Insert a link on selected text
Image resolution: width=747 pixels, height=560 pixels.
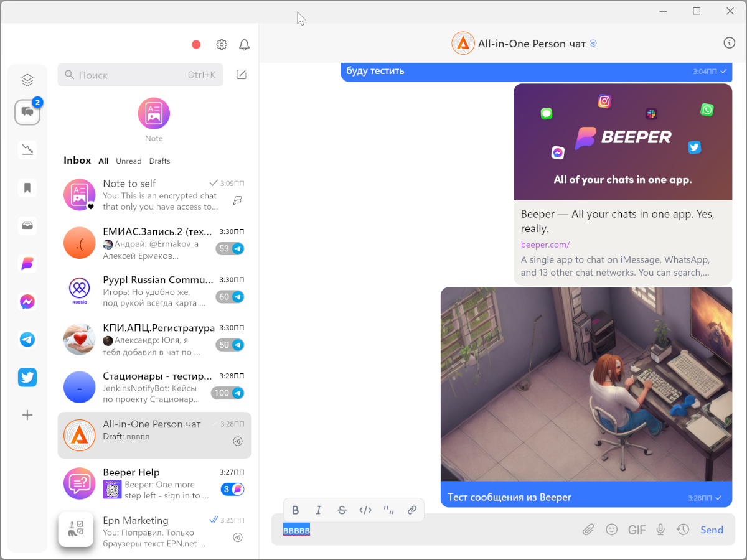[x=412, y=510]
